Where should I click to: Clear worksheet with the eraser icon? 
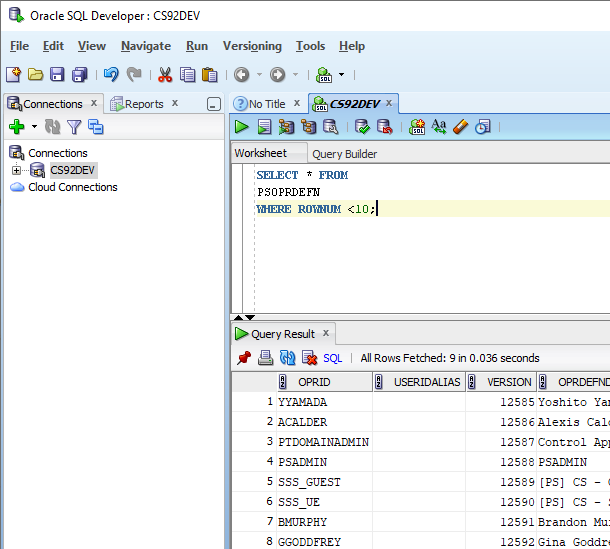point(461,127)
